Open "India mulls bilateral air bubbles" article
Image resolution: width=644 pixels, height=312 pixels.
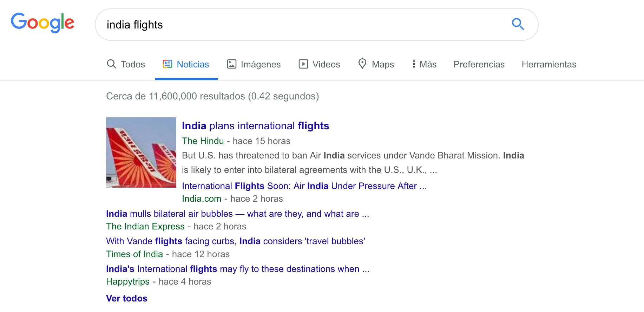pos(237,214)
